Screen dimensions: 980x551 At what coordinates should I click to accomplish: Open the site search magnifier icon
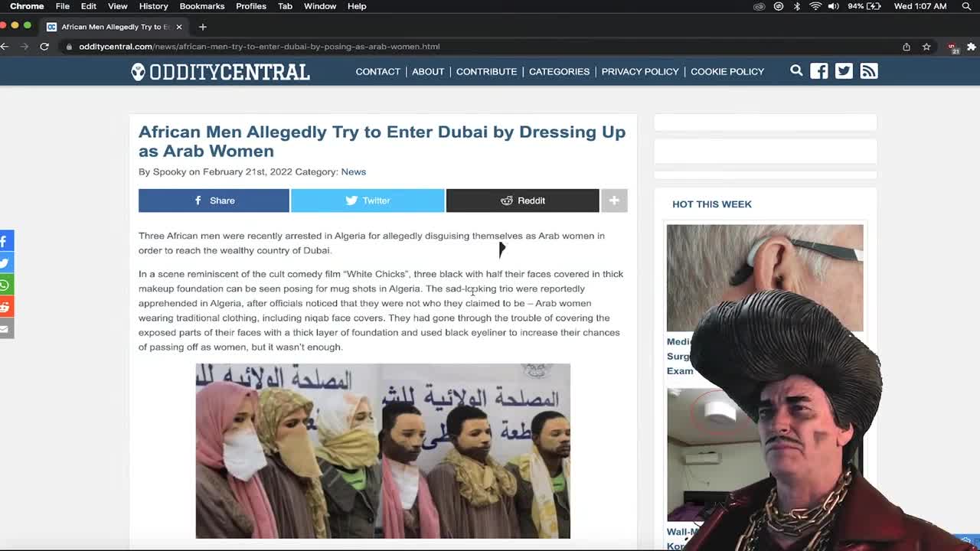click(x=796, y=70)
